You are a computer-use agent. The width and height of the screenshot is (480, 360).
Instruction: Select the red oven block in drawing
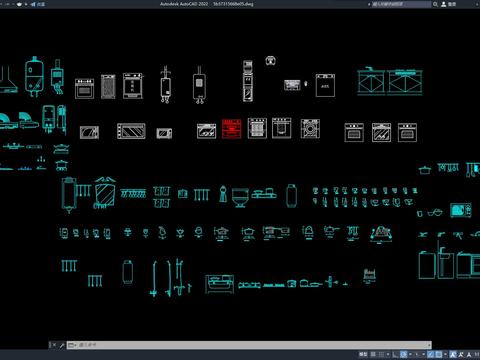point(232,128)
